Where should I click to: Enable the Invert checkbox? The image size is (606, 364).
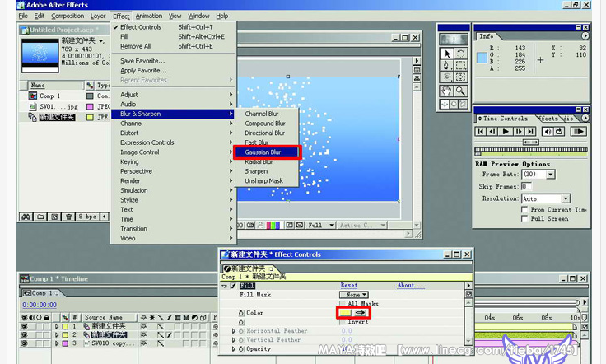click(x=343, y=321)
